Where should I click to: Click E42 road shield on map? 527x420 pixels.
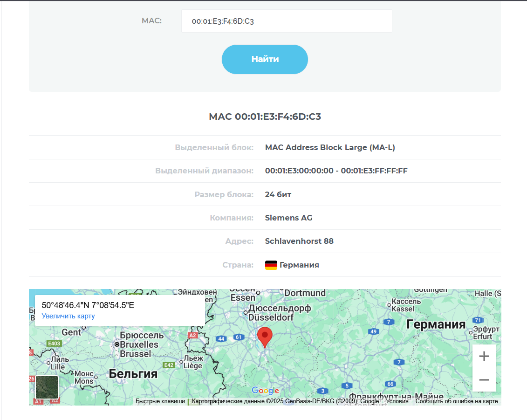[169, 365]
